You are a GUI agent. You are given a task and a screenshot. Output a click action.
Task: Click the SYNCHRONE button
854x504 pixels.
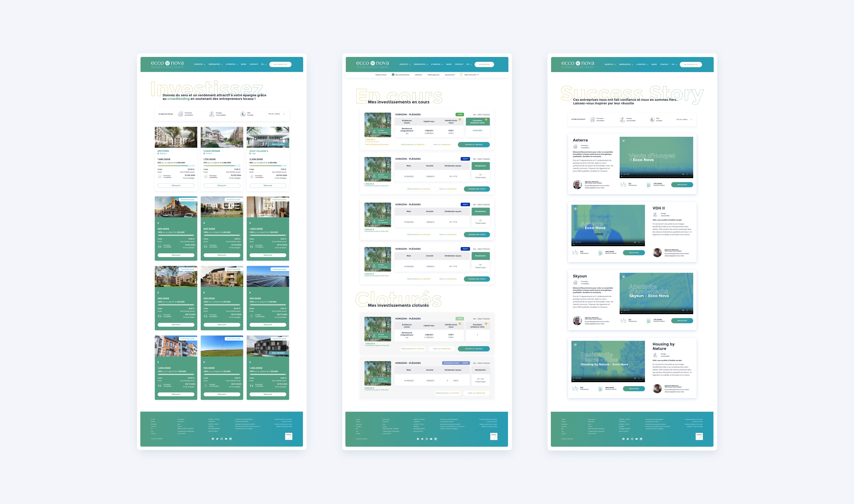(x=484, y=64)
